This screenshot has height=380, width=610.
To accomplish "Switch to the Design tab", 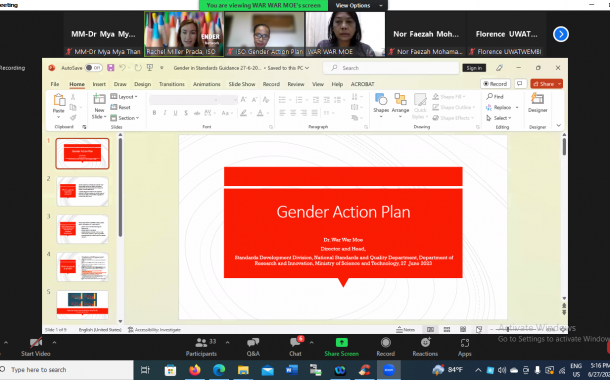I will click(142, 84).
